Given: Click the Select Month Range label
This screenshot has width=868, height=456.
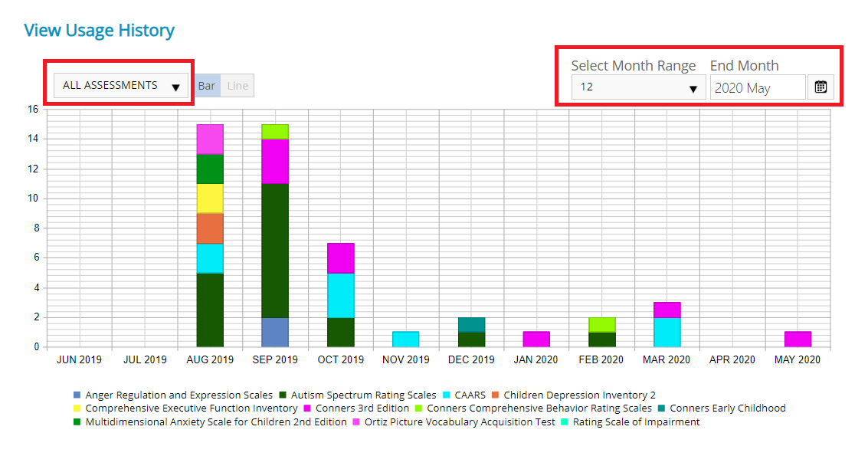Looking at the screenshot, I should point(634,65).
